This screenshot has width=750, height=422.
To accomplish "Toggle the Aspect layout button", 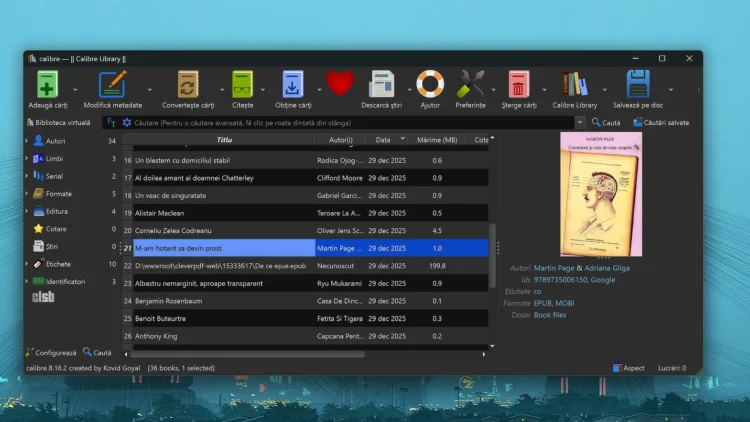I will pos(628,368).
